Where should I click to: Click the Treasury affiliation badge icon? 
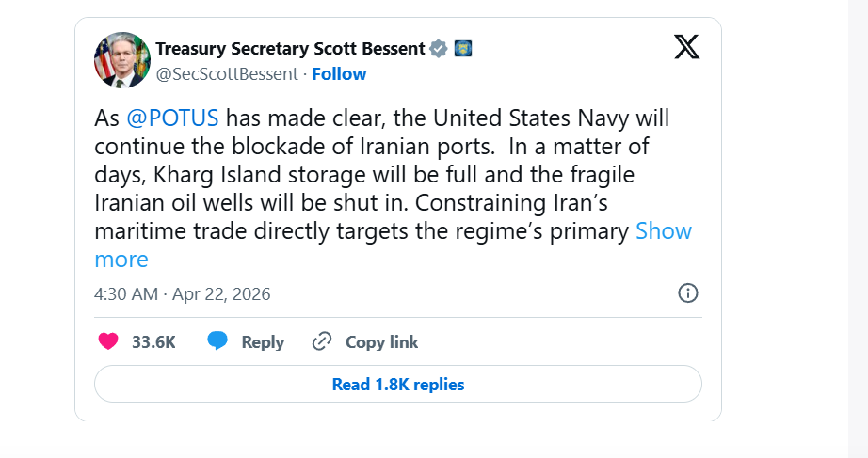[x=463, y=48]
